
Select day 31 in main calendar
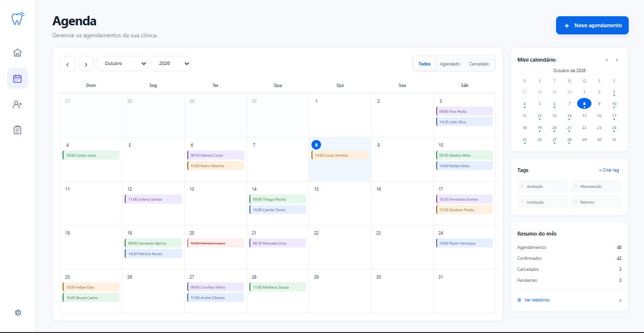440,277
